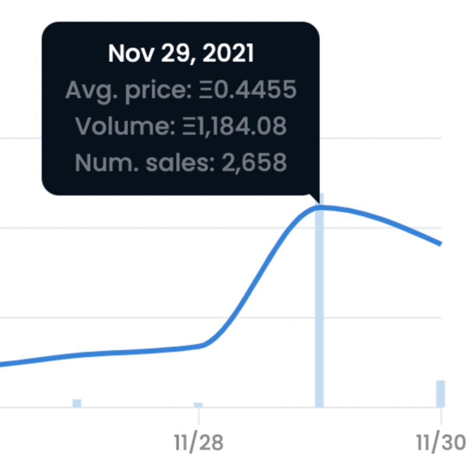Click the tooltip's pointer arrow tip

pyautogui.click(x=319, y=202)
